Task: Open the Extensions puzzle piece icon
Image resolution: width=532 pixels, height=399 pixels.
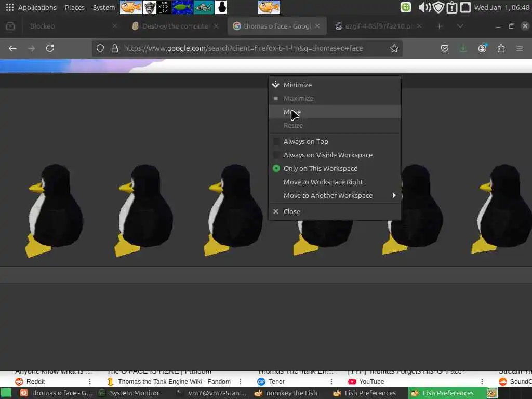Action: click(501, 48)
